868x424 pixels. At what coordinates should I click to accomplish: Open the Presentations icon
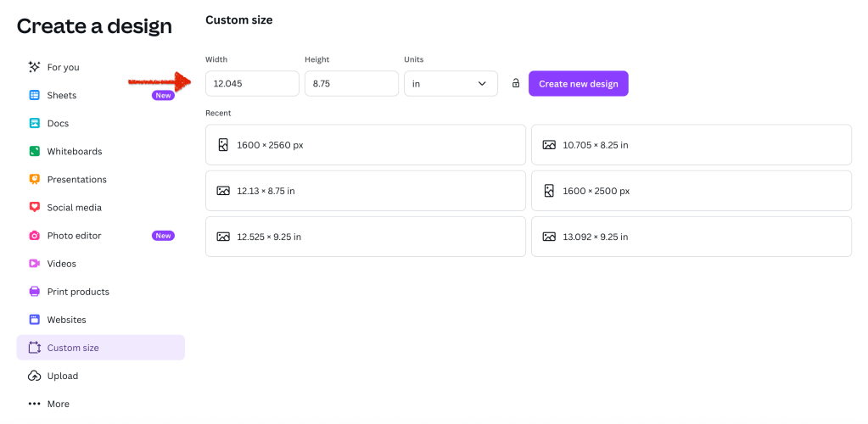(35, 179)
